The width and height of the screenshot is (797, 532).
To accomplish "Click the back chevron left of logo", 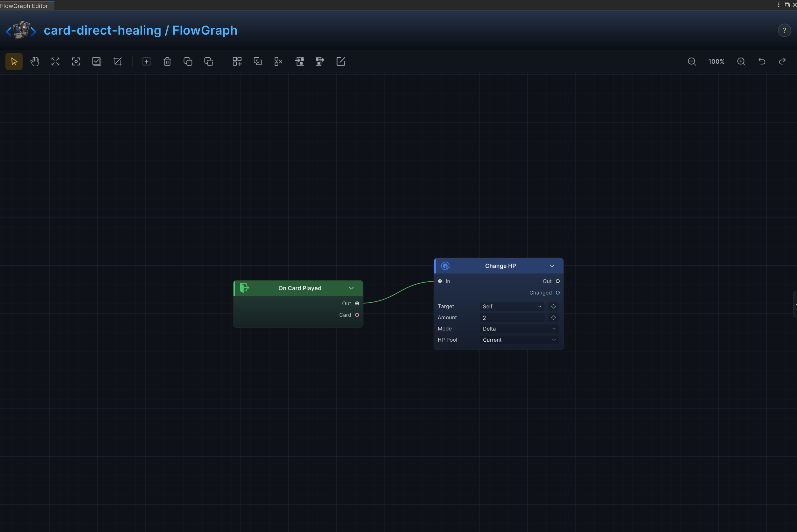I will click(x=9, y=32).
